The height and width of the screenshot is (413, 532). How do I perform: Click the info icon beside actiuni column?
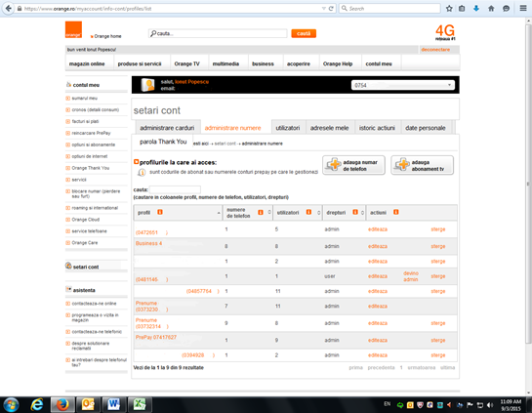396,212
